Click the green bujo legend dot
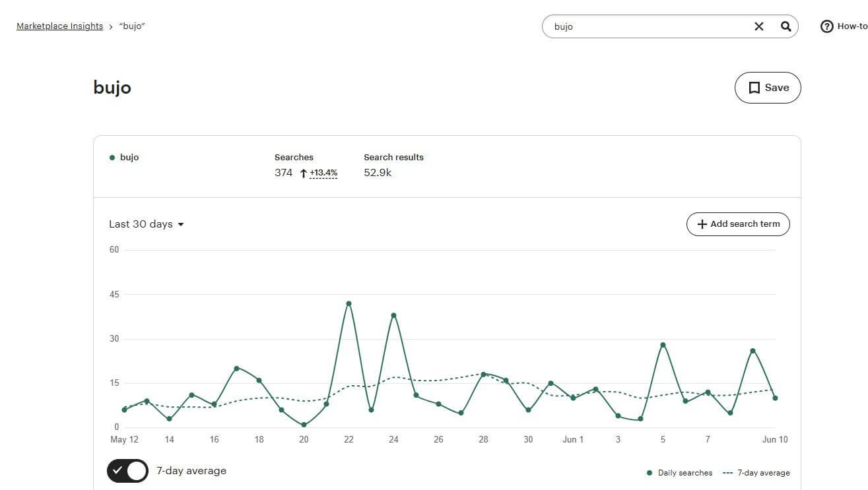Screen dimensions: 868x490 [x=112, y=158]
